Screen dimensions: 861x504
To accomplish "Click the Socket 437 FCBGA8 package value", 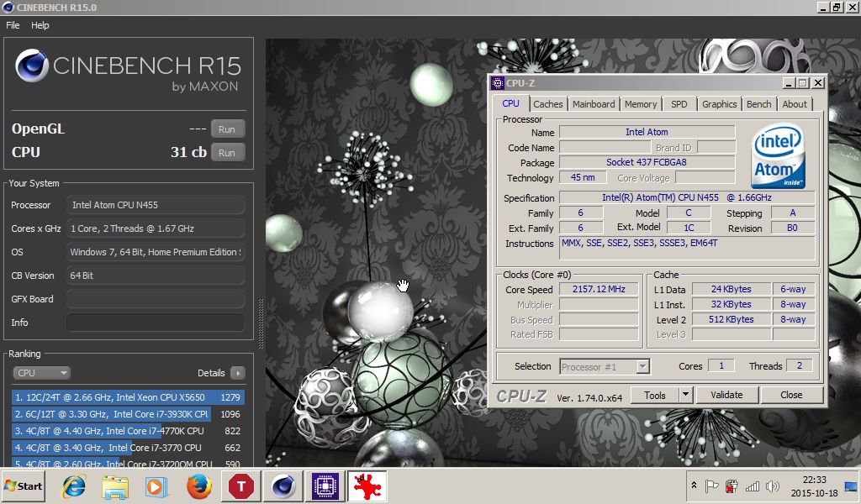I will click(x=647, y=162).
